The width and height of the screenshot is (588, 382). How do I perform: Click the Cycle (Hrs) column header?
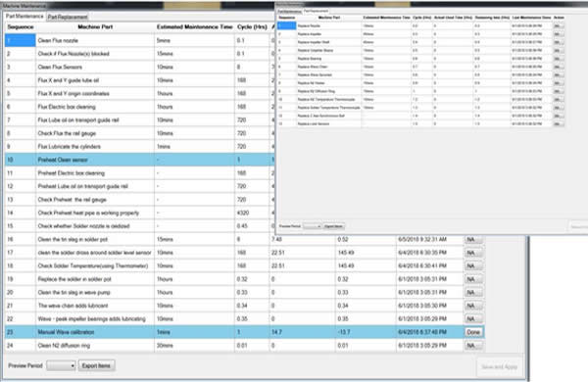coord(252,27)
